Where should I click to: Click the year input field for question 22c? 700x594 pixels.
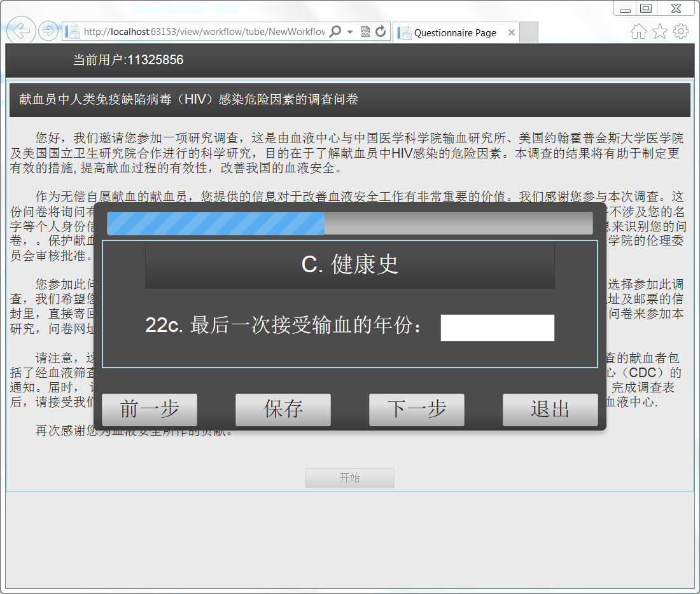[498, 328]
